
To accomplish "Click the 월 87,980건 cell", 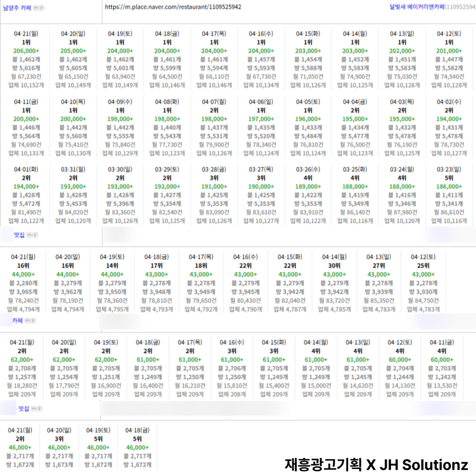I will 402,212.
